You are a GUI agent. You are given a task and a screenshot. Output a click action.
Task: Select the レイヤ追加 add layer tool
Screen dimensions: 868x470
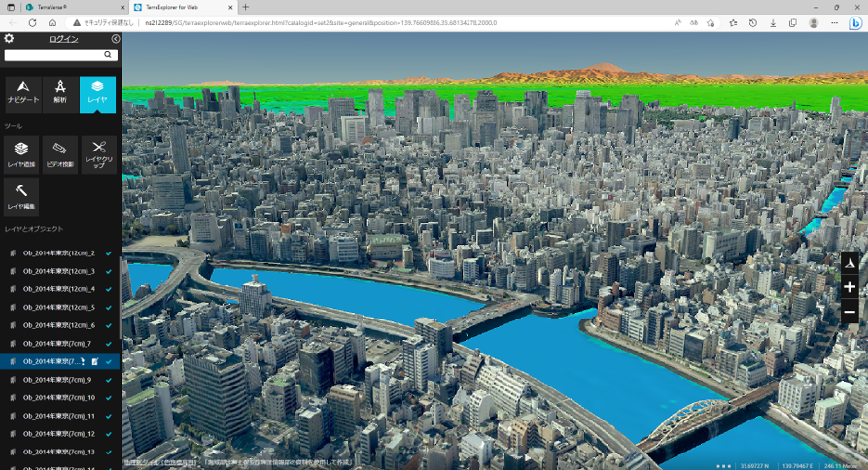pos(21,154)
